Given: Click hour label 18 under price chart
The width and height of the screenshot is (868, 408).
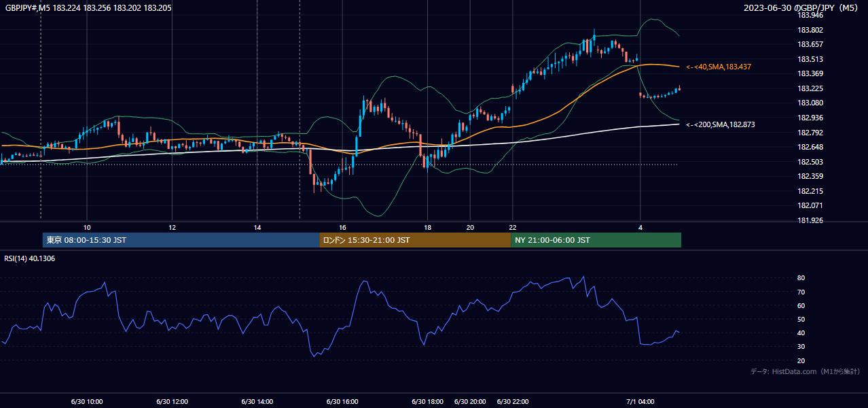Looking at the screenshot, I should tap(427, 227).
